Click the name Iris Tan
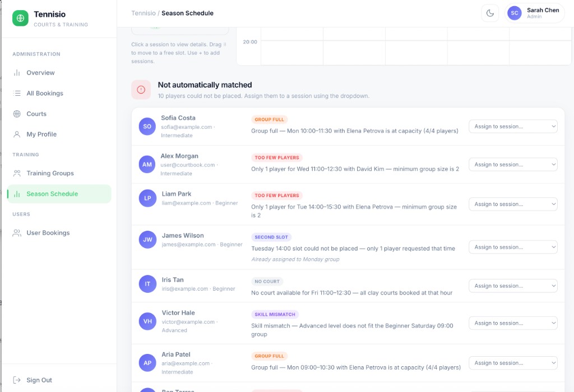 click(x=173, y=280)
